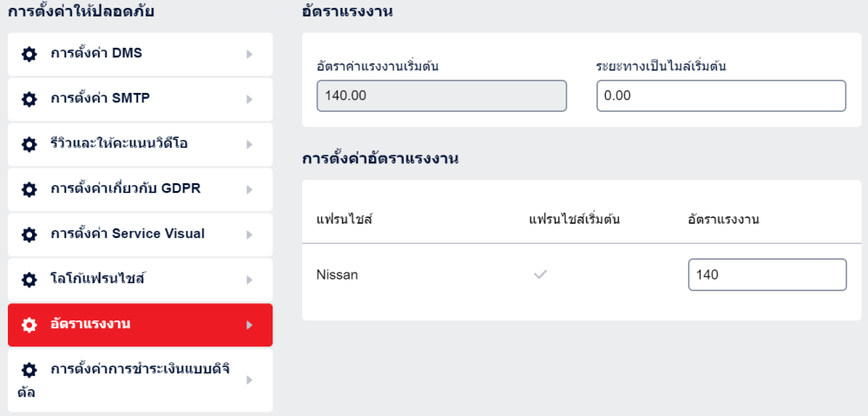Click the gear icon beside โลโก้แฟรนไชส์
Viewport: 868px width, 416px height.
pyautogui.click(x=30, y=280)
